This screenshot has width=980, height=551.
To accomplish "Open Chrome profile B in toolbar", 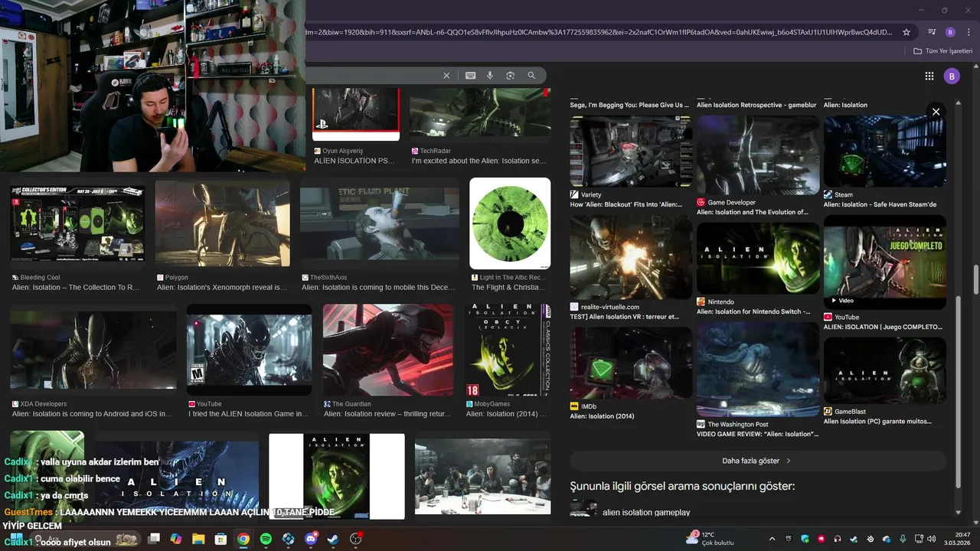I will 950,32.
